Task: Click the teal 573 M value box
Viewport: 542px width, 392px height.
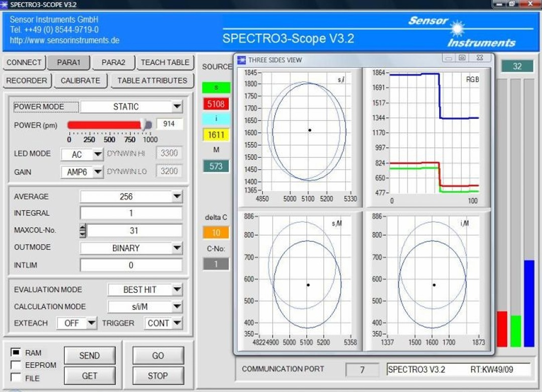Action: point(216,166)
